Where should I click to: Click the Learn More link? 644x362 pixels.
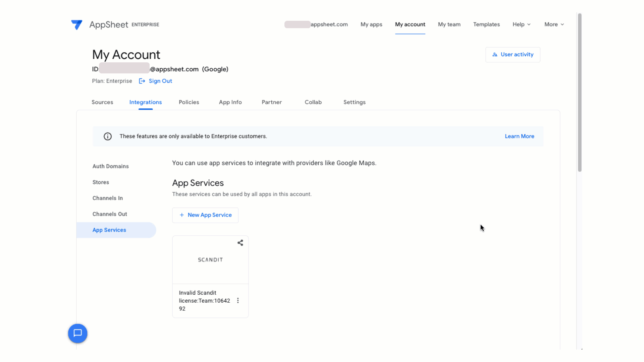click(x=519, y=136)
